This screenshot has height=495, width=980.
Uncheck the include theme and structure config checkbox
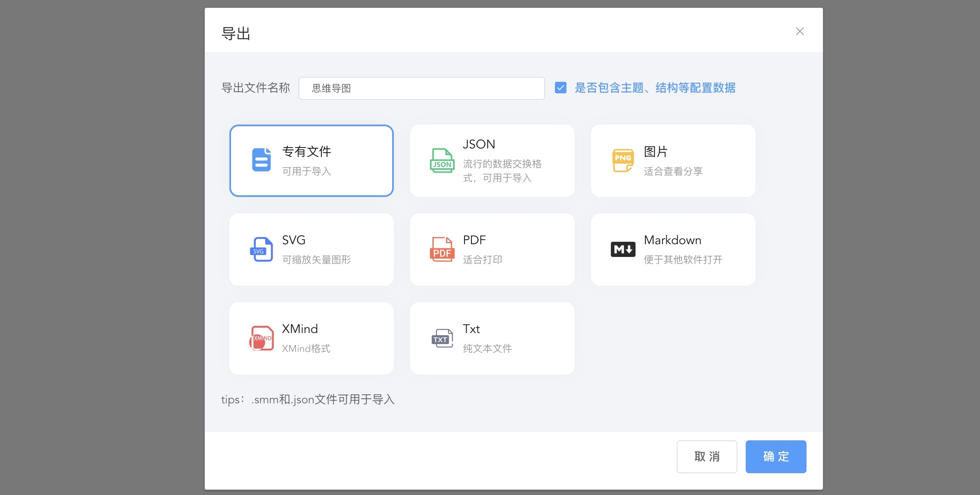coord(561,88)
